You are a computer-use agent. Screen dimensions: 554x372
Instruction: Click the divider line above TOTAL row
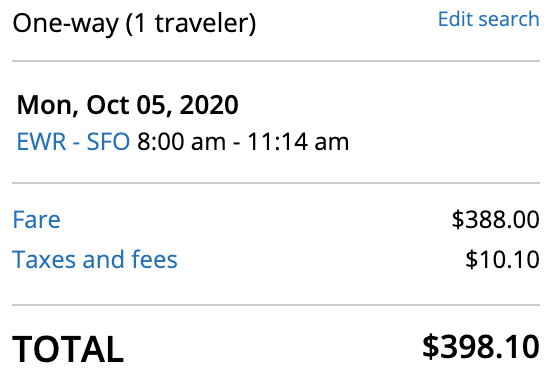276,305
